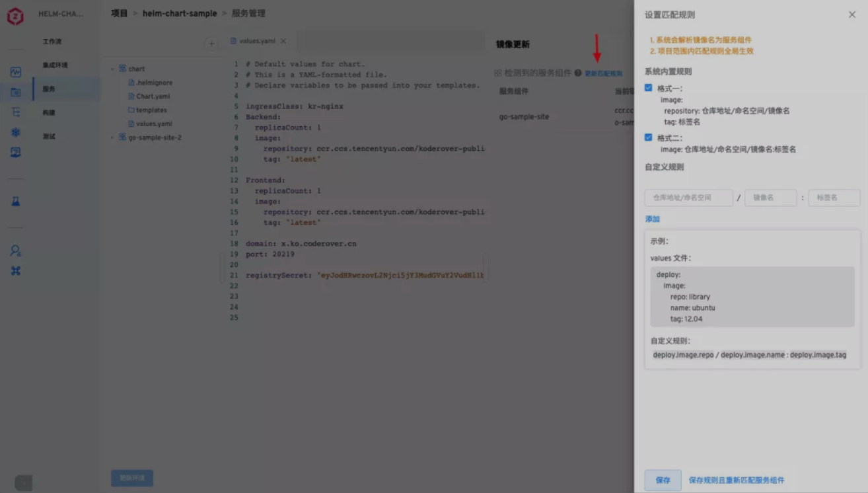The height and width of the screenshot is (493, 868).
Task: Click the plus icon to add service
Action: point(211,44)
